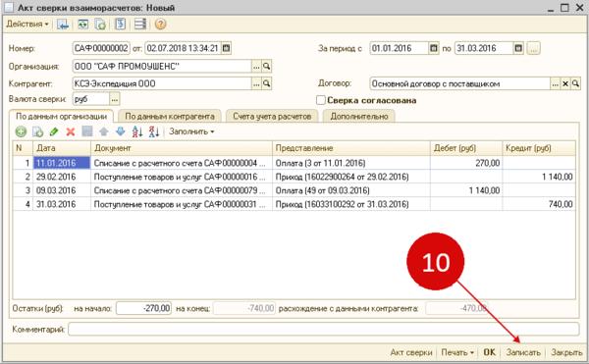Open calendar for document date field
Screen dimensions: 589x364
(226, 48)
